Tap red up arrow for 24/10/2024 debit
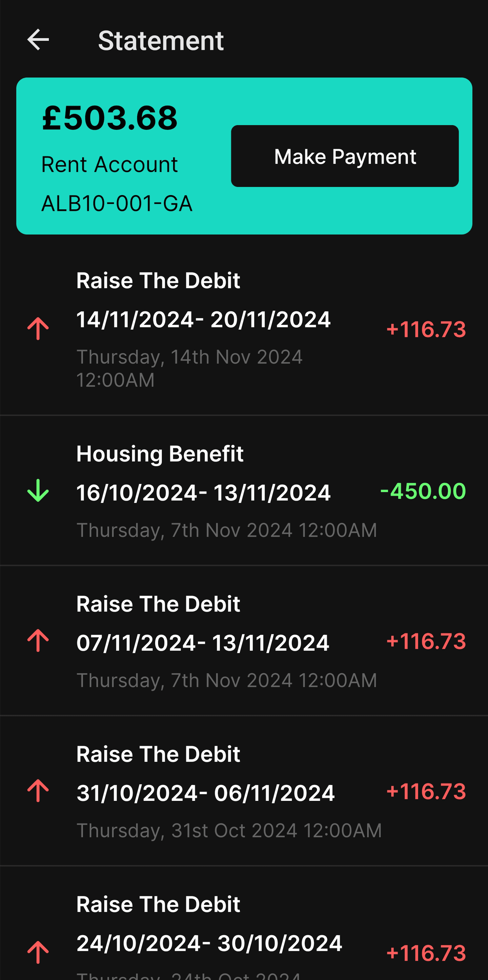Image resolution: width=488 pixels, height=980 pixels. (x=38, y=953)
